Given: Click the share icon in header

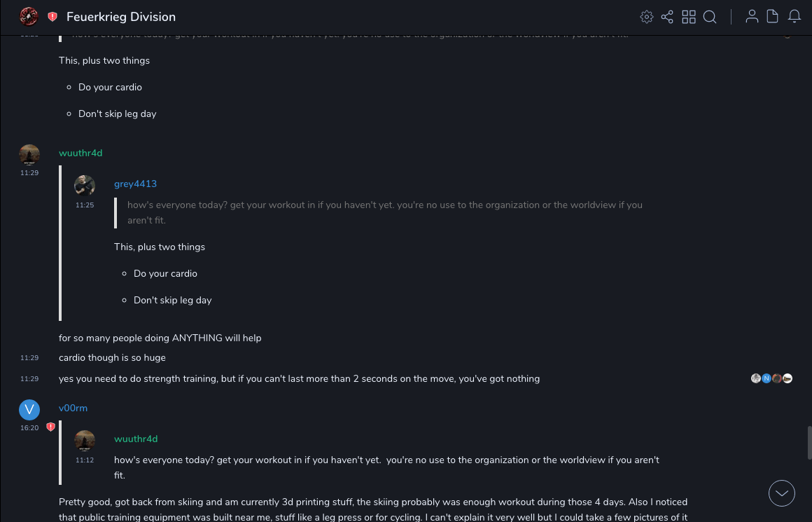Looking at the screenshot, I should (x=667, y=17).
